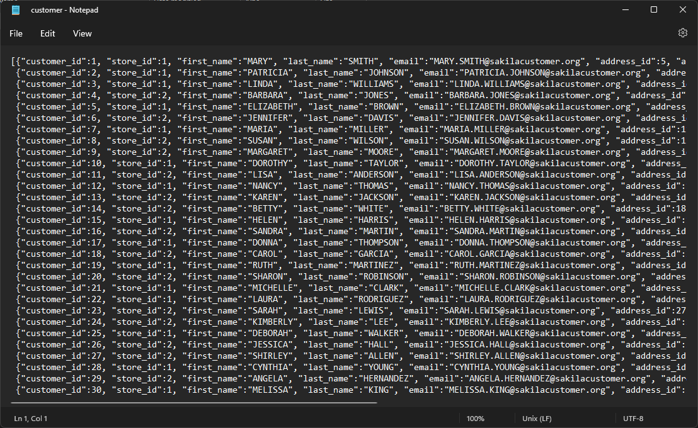Viewport: 698px width, 428px height.
Task: Click the PATRICIA.JOHNSON email address text
Action: [x=531, y=72]
